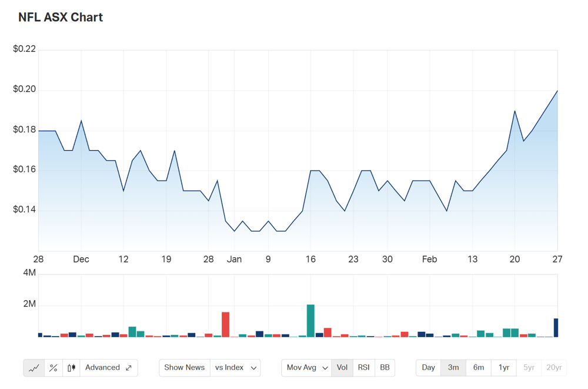Switch to the 6m time range

point(479,367)
